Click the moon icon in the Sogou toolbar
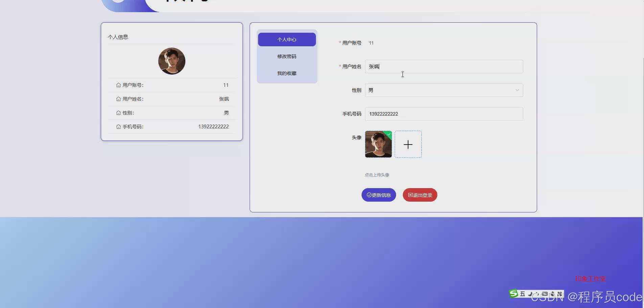The width and height of the screenshot is (644, 308). (x=530, y=294)
